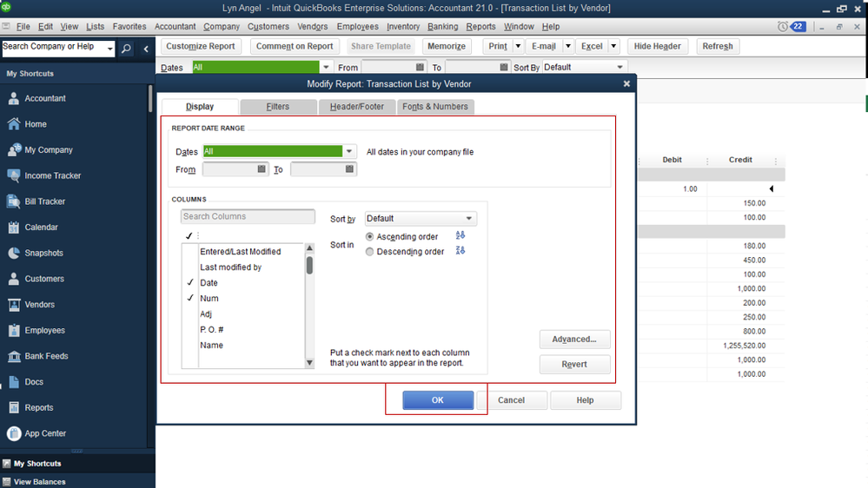The image size is (868, 488).
Task: Check the Name column
Action: click(190, 346)
